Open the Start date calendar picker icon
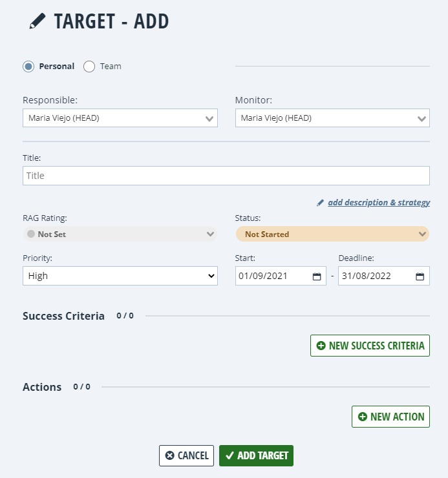The width and height of the screenshot is (448, 478). [x=317, y=276]
